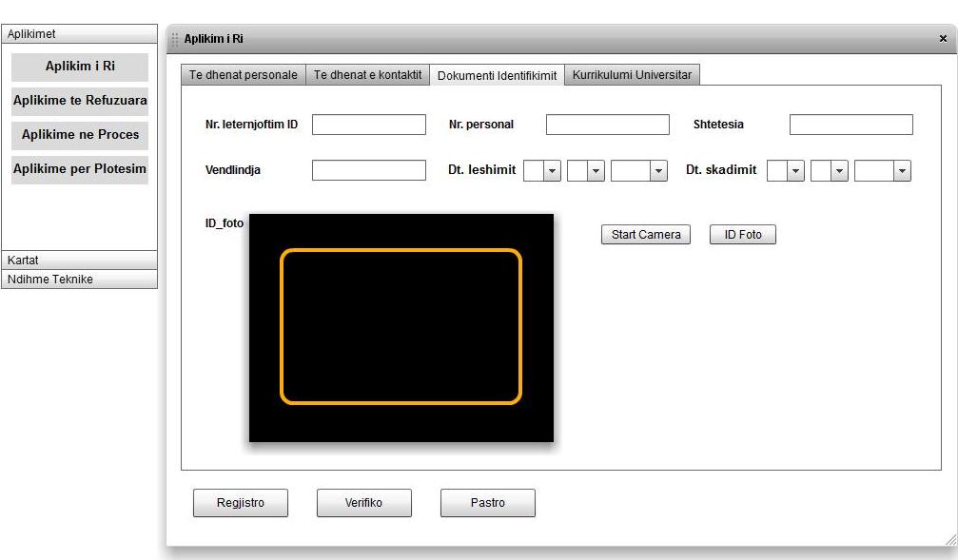Expand first Dt. leshimit dropdown
958x560 pixels.
coord(552,171)
